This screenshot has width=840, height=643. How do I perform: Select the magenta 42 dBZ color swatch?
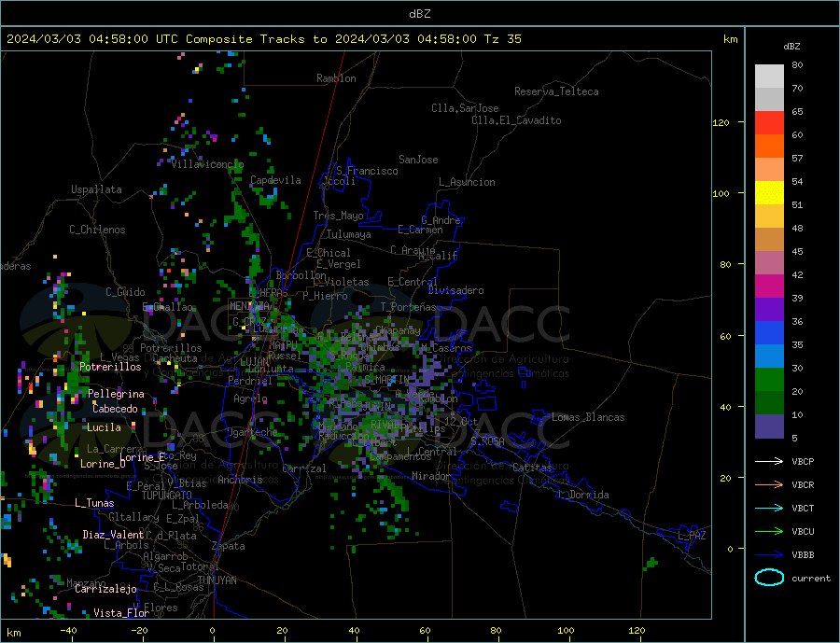click(769, 287)
